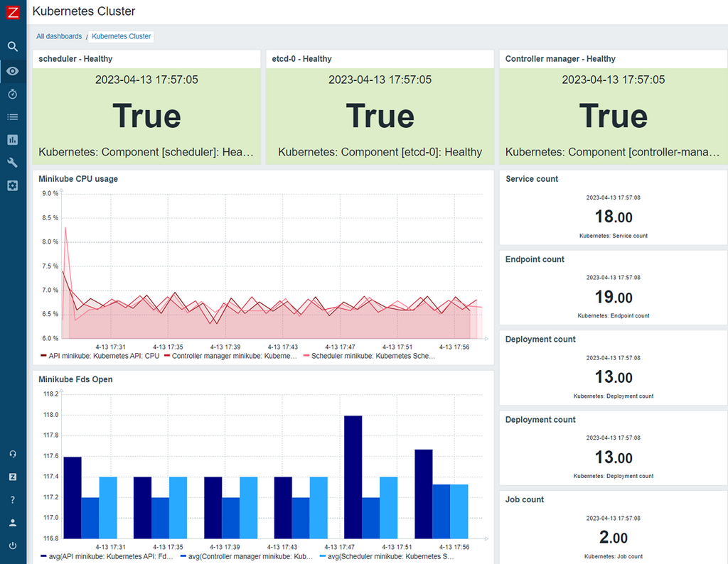Viewport: 728px width, 564px height.
Task: Click the Zabbix logo in the sidebar
Action: pyautogui.click(x=13, y=12)
